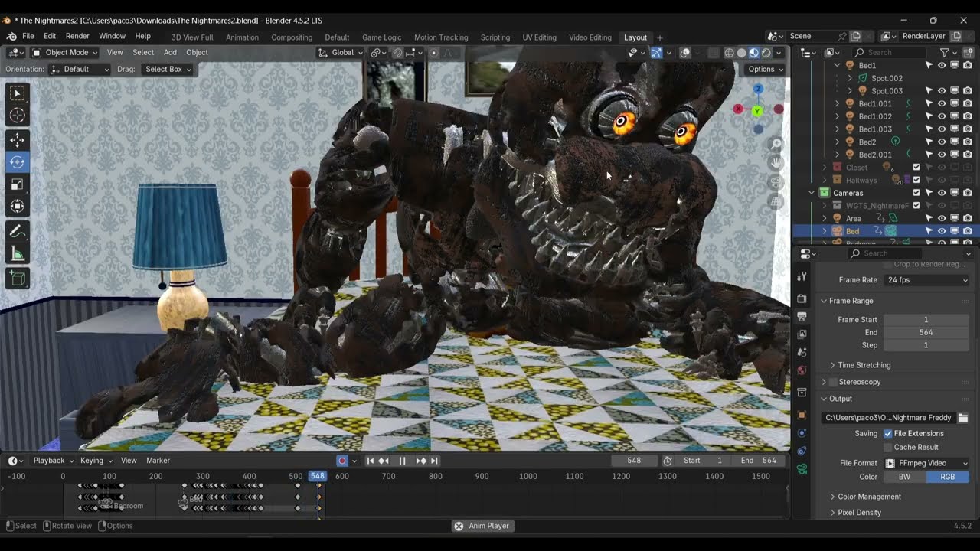Select the Measure ruler tool
980x551 pixels.
click(17, 255)
